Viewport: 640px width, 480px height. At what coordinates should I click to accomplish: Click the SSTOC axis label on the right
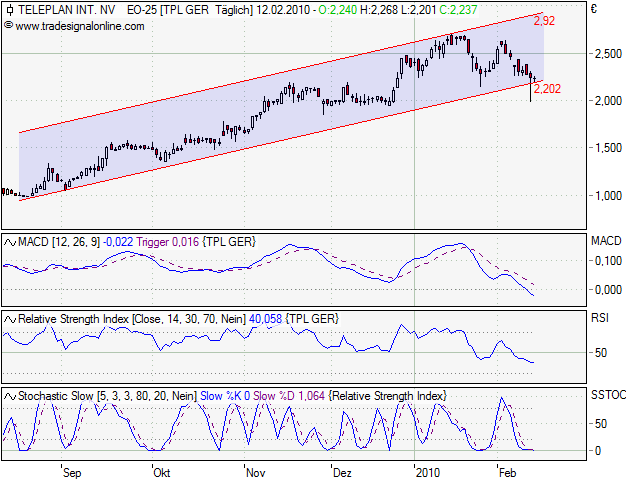606,397
